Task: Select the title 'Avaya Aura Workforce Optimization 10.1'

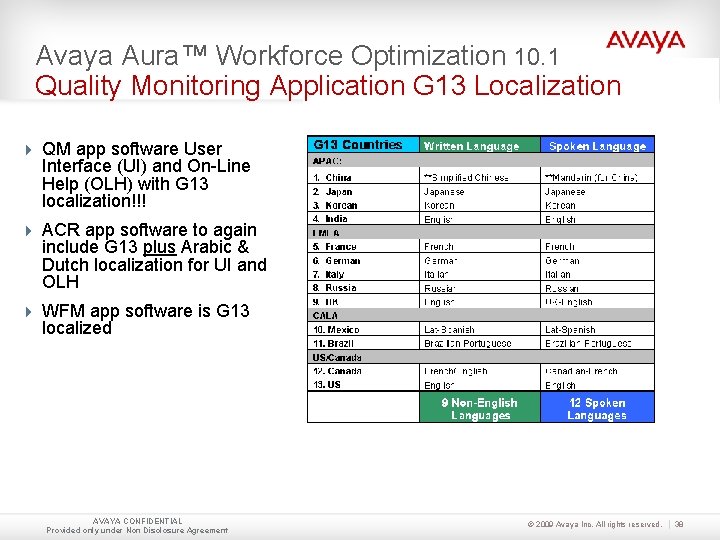Action: tap(297, 56)
